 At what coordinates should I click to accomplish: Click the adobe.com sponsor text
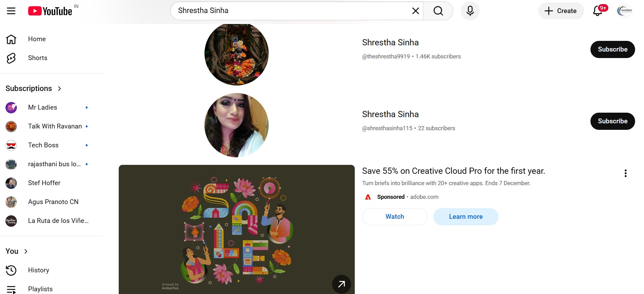424,197
